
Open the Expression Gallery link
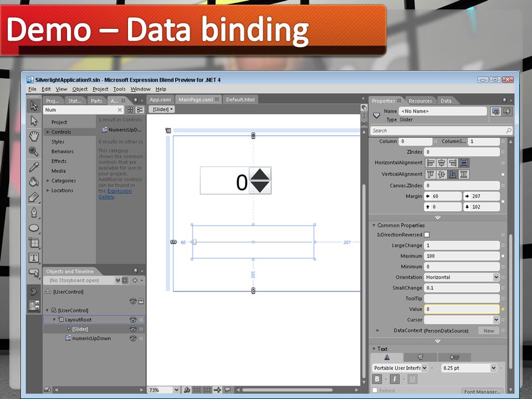[x=115, y=194]
